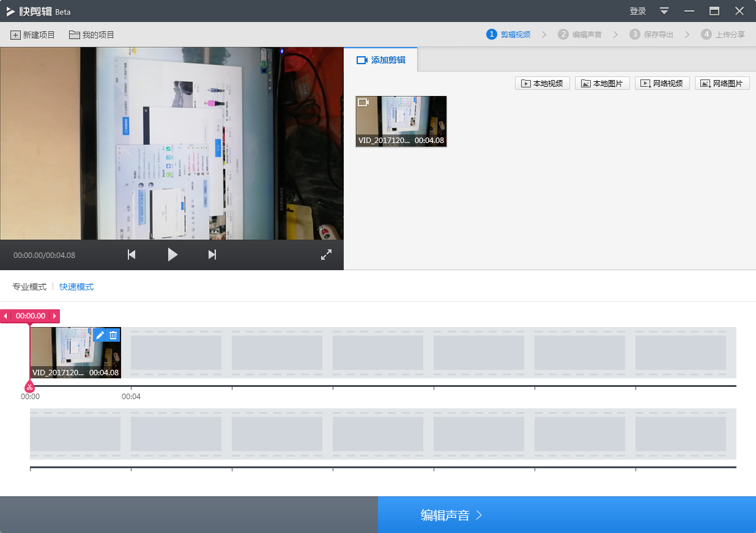The image size is (756, 533).
Task: Add a local picture (本地图片)
Action: pyautogui.click(x=602, y=83)
